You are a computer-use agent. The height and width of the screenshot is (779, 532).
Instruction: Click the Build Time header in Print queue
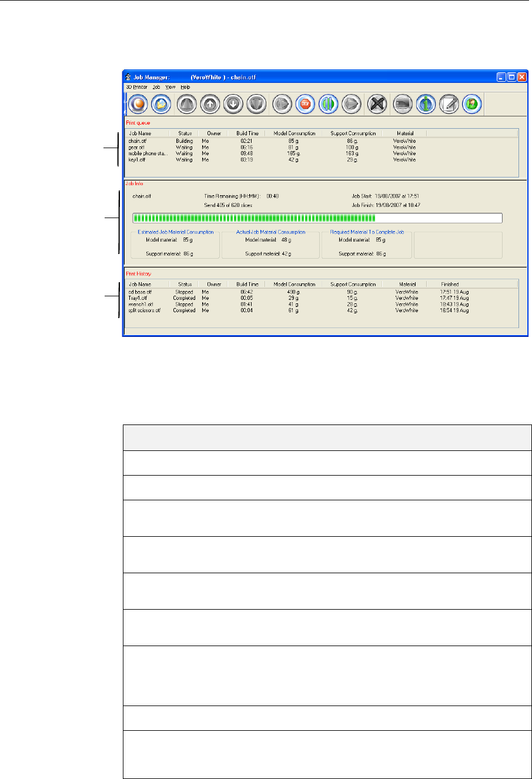point(247,133)
